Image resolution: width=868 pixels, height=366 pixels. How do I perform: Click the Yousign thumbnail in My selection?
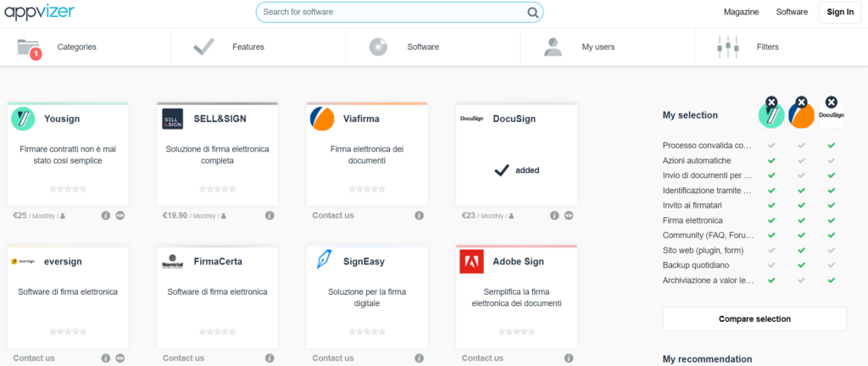[x=771, y=115]
